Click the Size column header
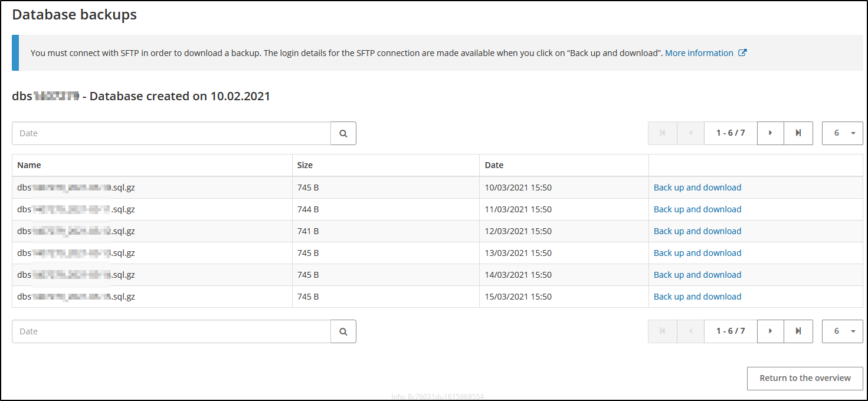Image resolution: width=868 pixels, height=401 pixels. [305, 165]
